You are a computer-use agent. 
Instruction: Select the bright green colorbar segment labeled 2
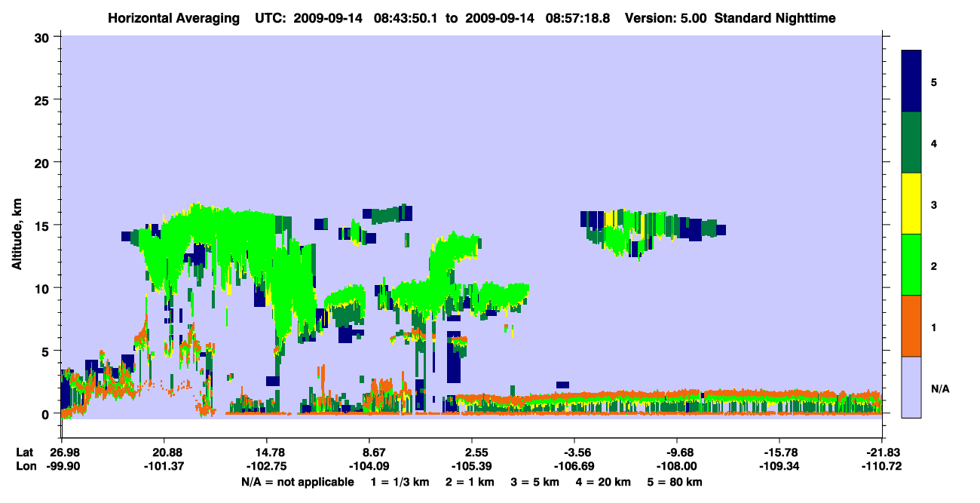coord(911,265)
